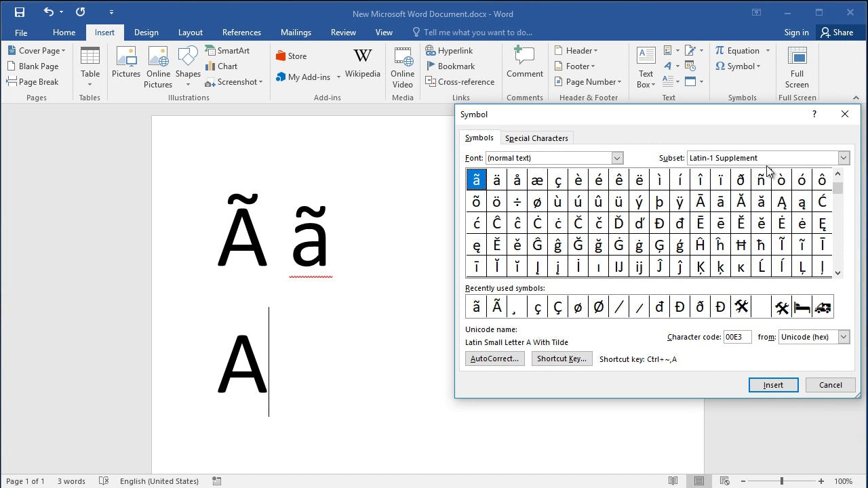The image size is (868, 488).
Task: Open the Wikipedia add-in
Action: tap(362, 62)
